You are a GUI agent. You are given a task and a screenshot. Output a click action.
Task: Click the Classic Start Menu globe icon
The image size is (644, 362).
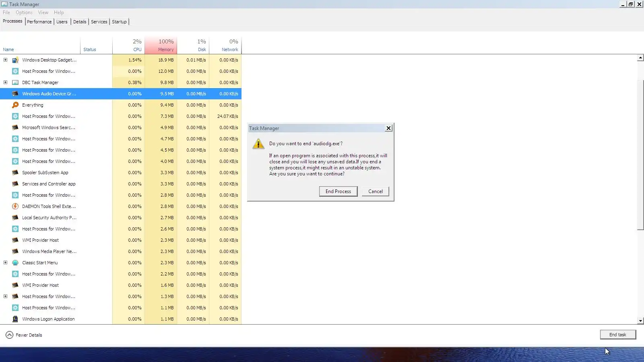coord(15,263)
